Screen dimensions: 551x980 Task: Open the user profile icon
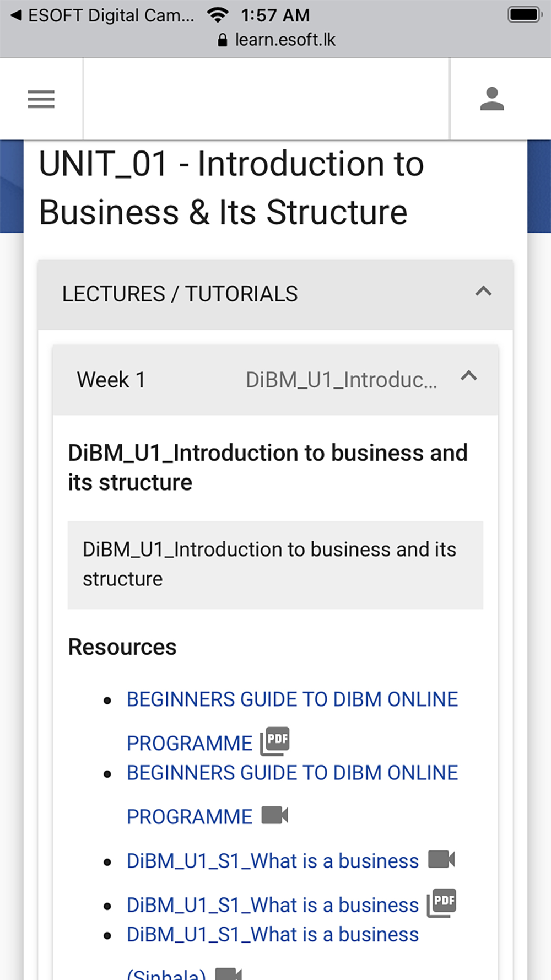pyautogui.click(x=492, y=99)
